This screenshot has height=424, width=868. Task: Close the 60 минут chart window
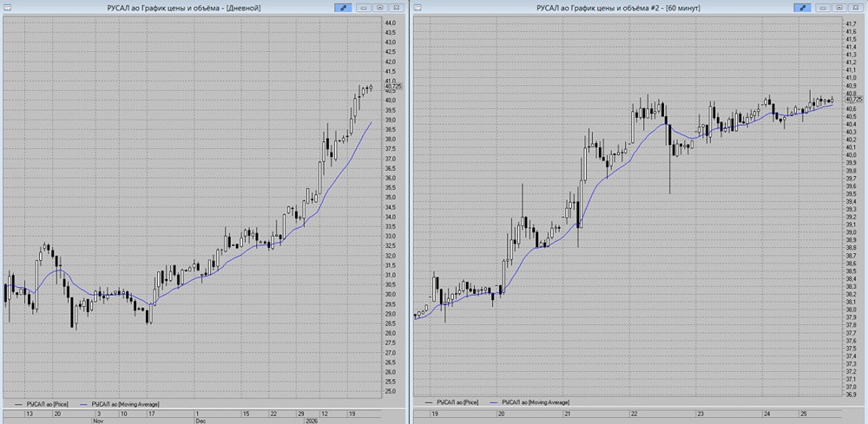pyautogui.click(x=856, y=8)
